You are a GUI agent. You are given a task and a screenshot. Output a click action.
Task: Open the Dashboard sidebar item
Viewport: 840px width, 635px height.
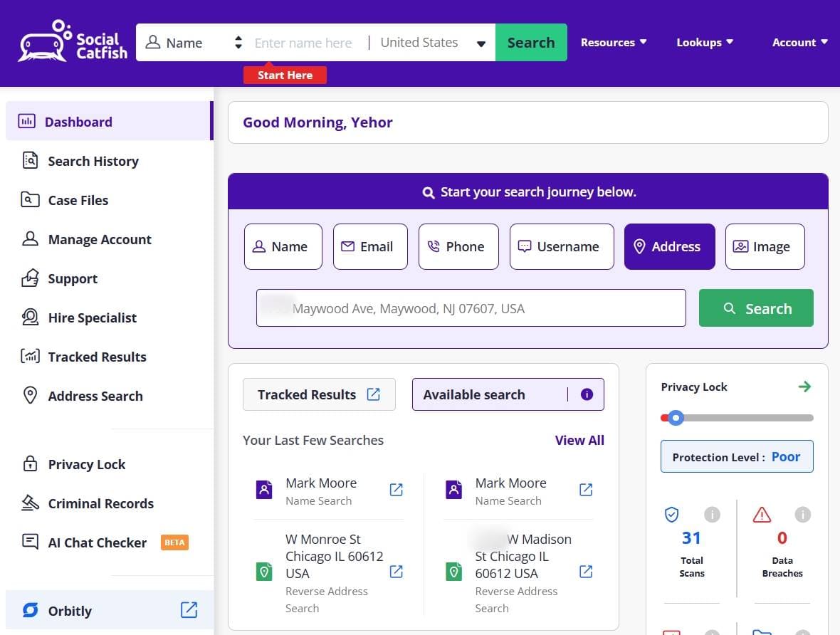coord(110,122)
